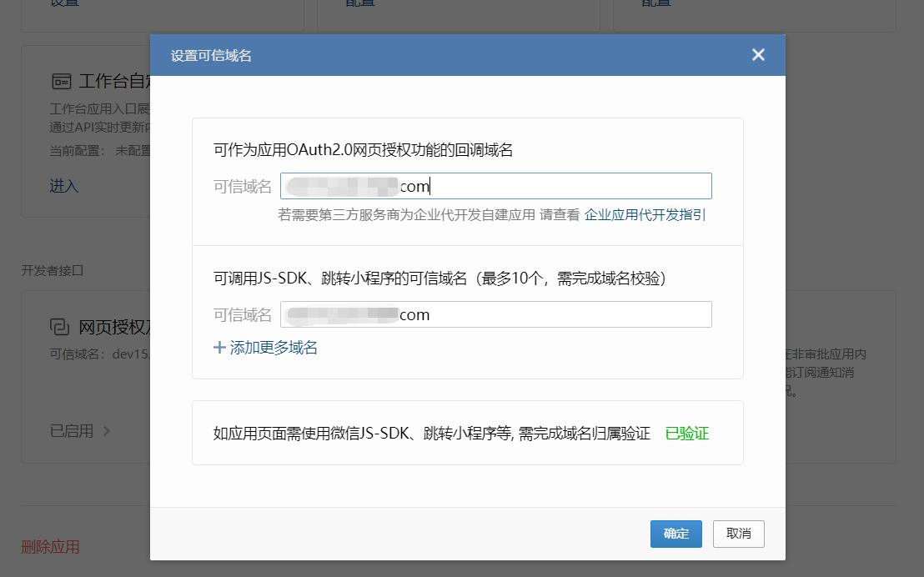
Task: Click the 网页授权 card icon
Action: (x=59, y=326)
